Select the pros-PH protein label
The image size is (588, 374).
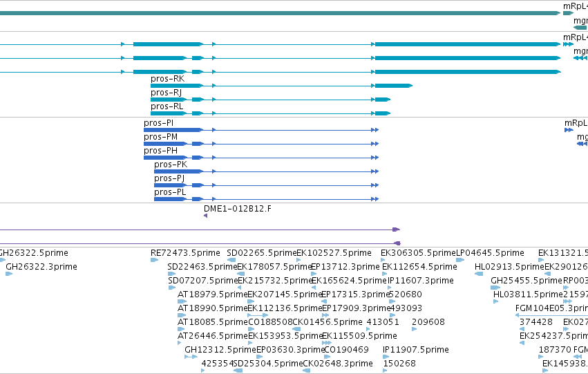click(x=160, y=151)
